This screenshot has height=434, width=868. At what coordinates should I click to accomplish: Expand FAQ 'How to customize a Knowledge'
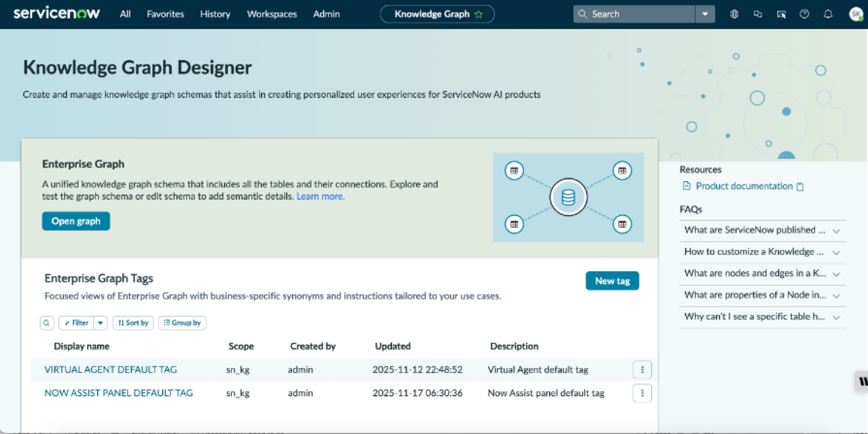pos(762,252)
